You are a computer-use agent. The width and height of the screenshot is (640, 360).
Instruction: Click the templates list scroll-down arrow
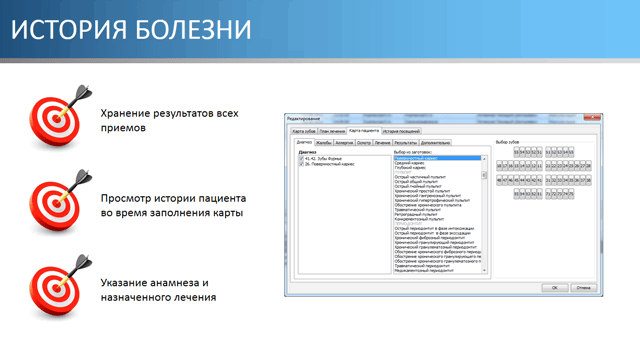[484, 270]
